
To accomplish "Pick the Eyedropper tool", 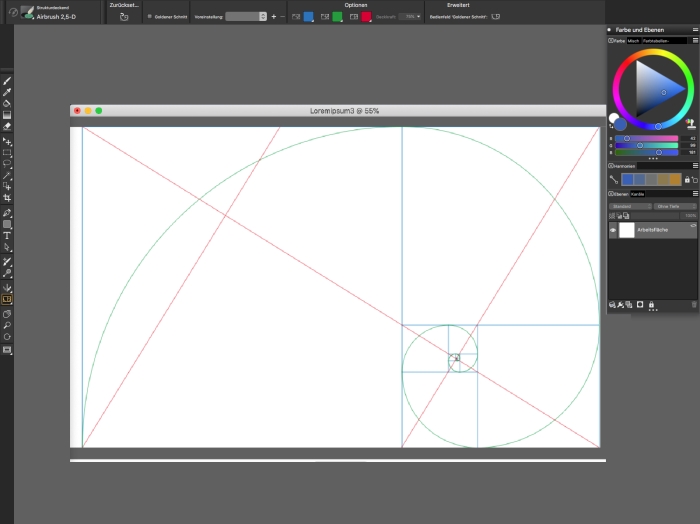I will click(7, 92).
